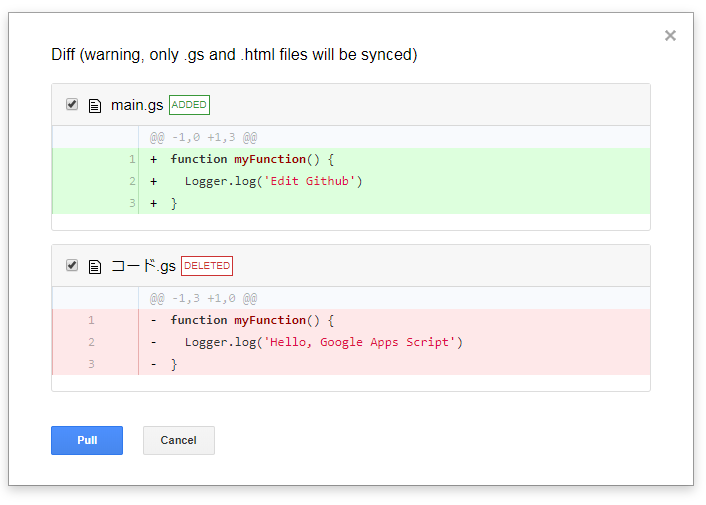The image size is (706, 505).
Task: Click the Diff warning dialog title
Action: pos(234,55)
